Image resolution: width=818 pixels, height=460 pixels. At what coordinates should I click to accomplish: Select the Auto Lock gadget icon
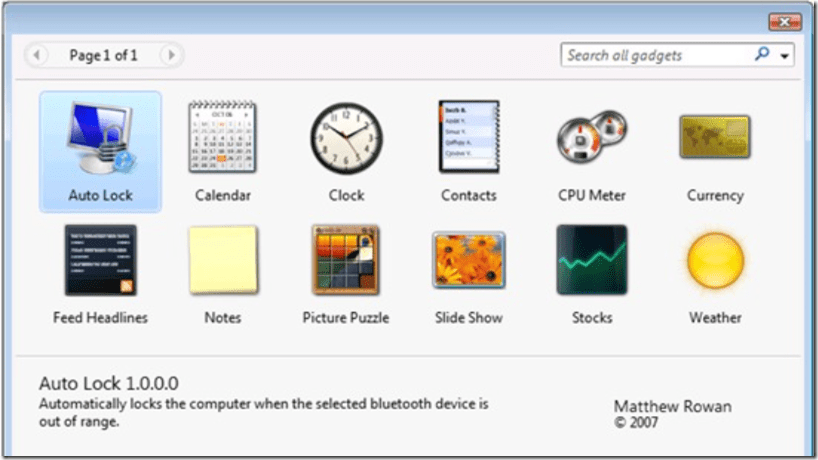point(100,140)
